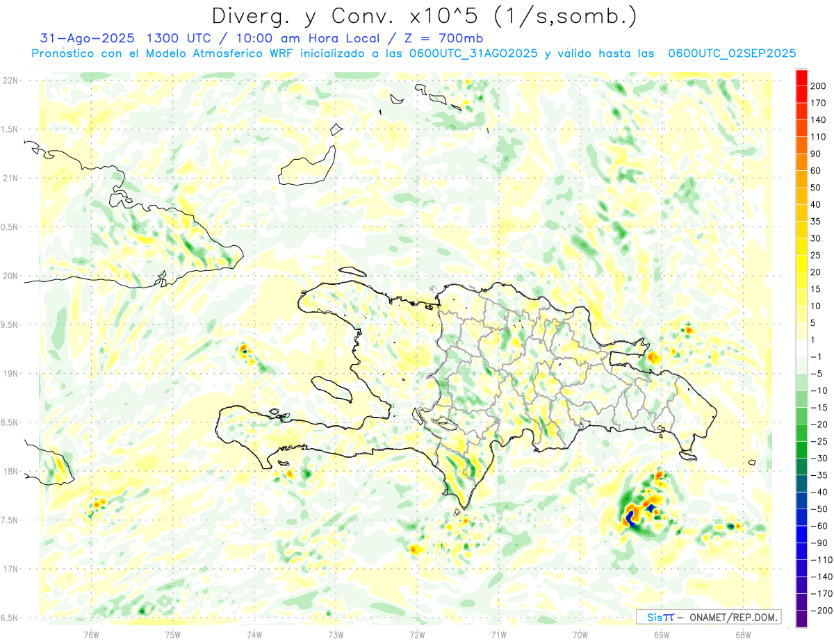
Task: Select the dark red swatch above 200
Action: [801, 77]
